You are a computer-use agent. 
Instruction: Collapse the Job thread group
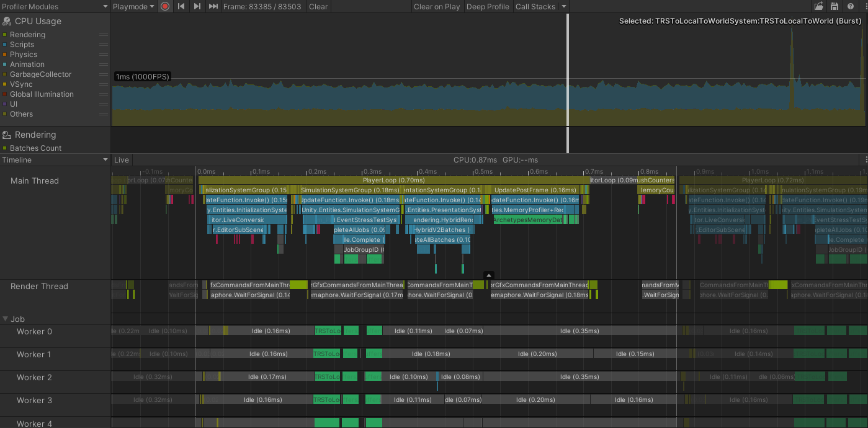(x=6, y=319)
